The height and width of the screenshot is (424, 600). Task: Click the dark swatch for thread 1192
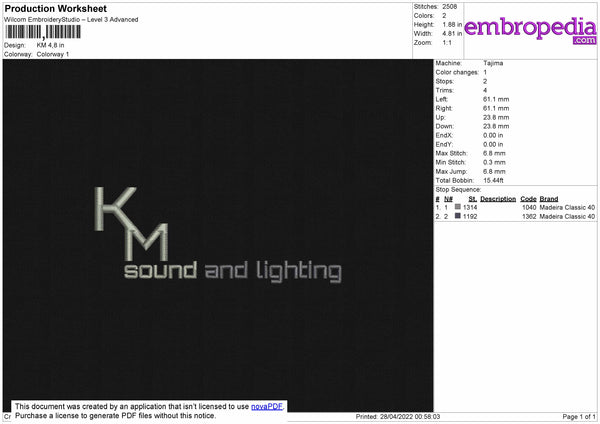458,216
